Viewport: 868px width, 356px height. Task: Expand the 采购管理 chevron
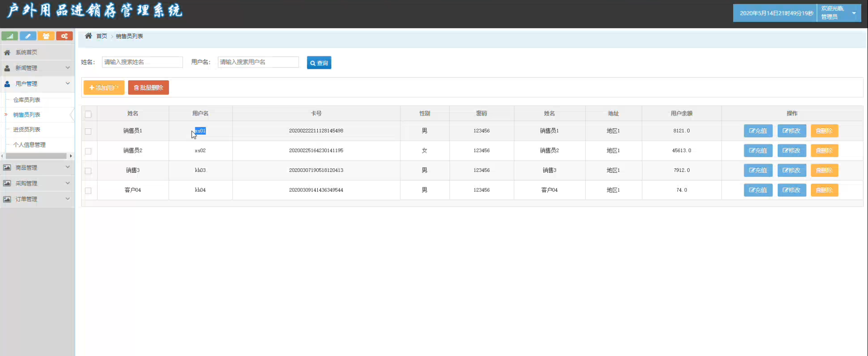pos(68,183)
